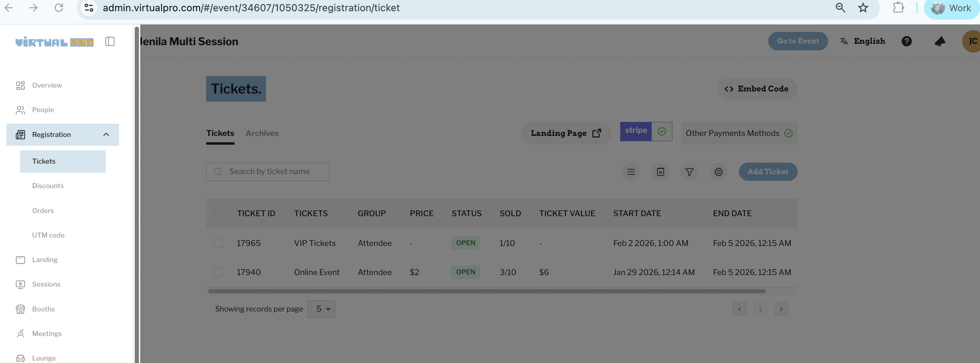Open the Landing Page link
The height and width of the screenshot is (363, 980).
click(566, 133)
